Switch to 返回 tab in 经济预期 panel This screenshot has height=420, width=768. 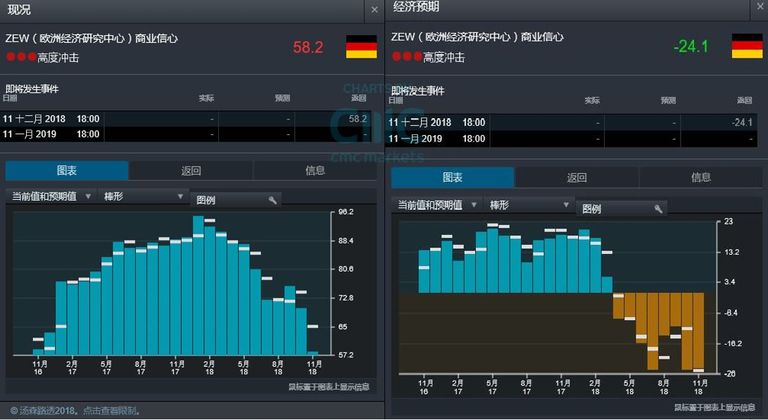pyautogui.click(x=576, y=177)
